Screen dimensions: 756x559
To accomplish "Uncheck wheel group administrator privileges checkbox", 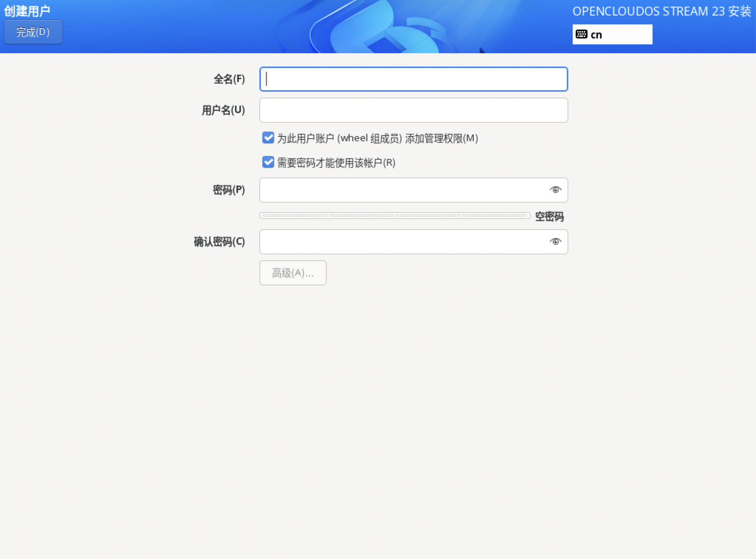I will coord(268,138).
